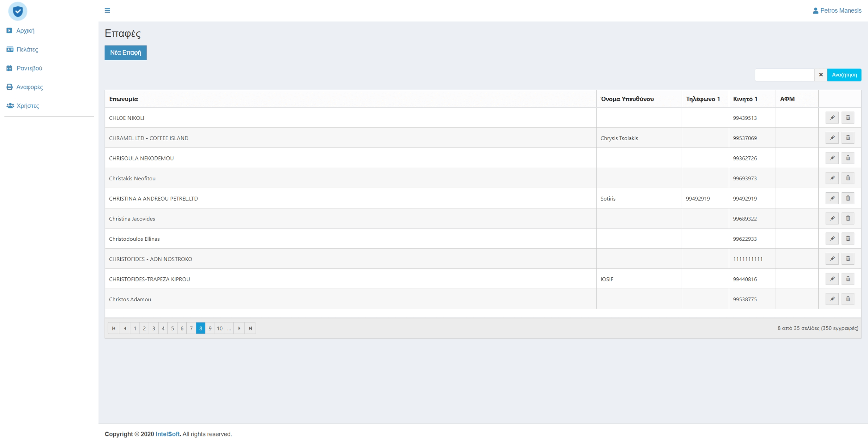
Task: Clear the search field with X
Action: [821, 75]
